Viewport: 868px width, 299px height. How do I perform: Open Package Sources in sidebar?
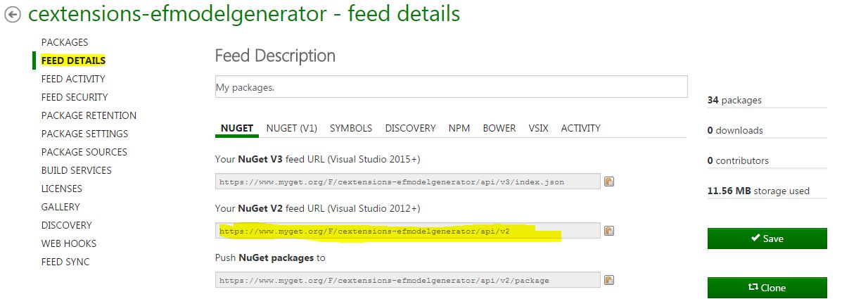[84, 152]
